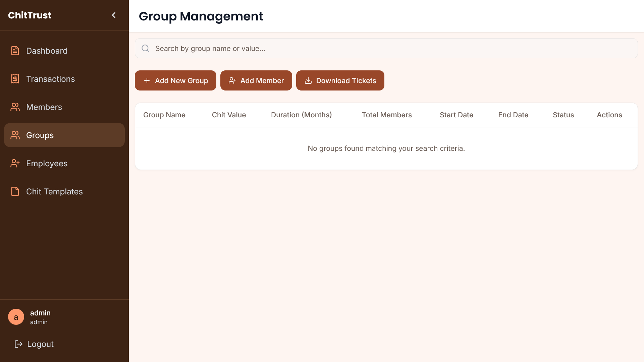
Task: Focus the group search input field
Action: coord(386,48)
